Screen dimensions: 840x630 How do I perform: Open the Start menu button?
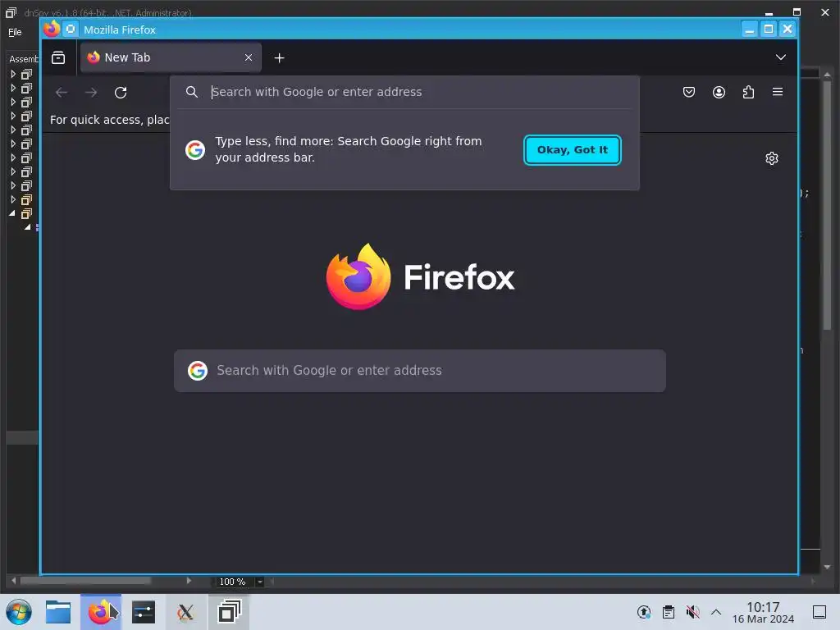pos(19,612)
